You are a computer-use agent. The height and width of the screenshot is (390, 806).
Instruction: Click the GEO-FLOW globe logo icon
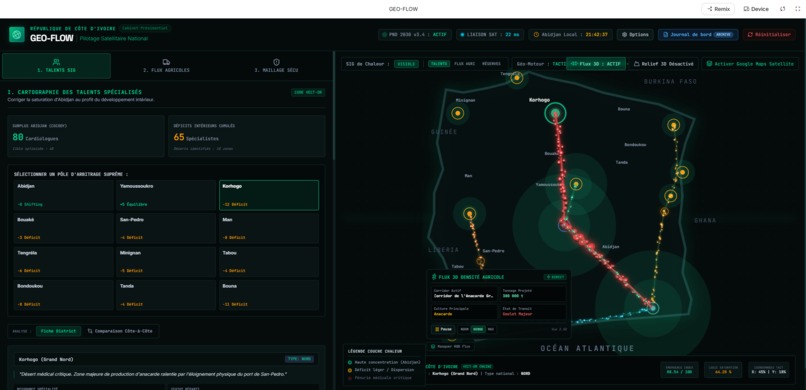click(x=16, y=34)
